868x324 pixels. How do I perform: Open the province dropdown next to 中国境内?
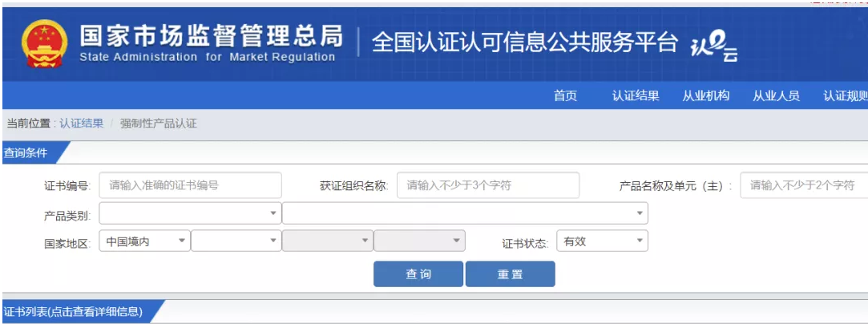(236, 241)
